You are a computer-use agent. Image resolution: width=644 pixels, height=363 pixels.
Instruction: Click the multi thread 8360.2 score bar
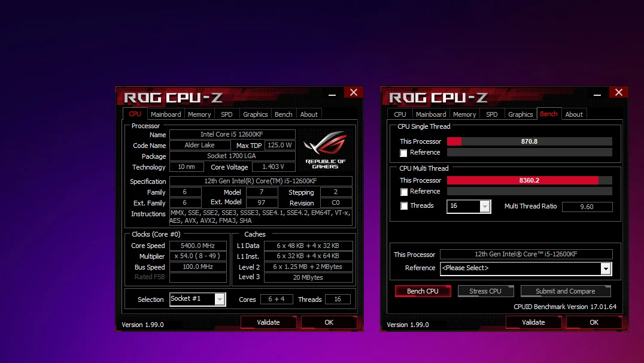530,180
